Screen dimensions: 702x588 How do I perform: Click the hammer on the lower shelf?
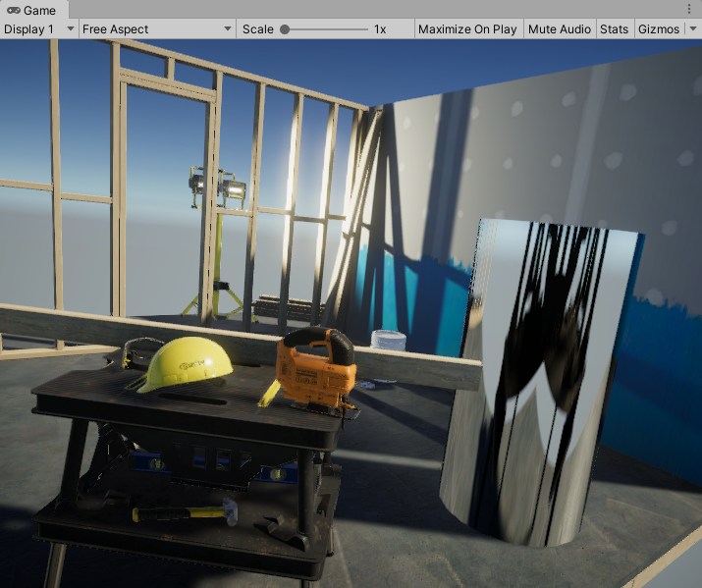coord(184,512)
